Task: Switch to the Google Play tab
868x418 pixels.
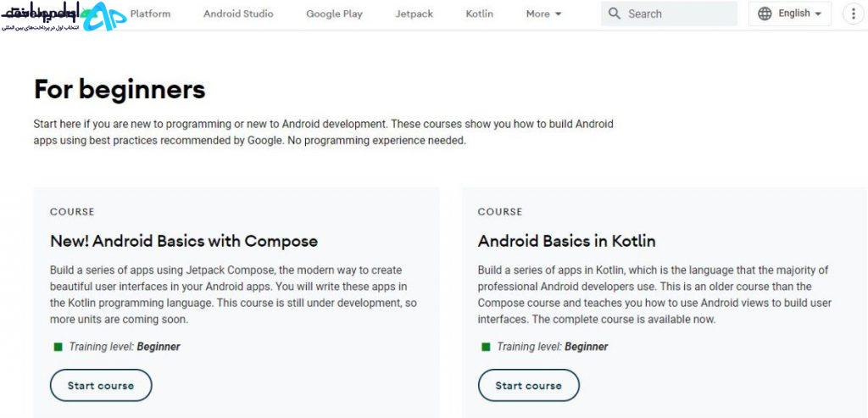Action: (x=334, y=14)
